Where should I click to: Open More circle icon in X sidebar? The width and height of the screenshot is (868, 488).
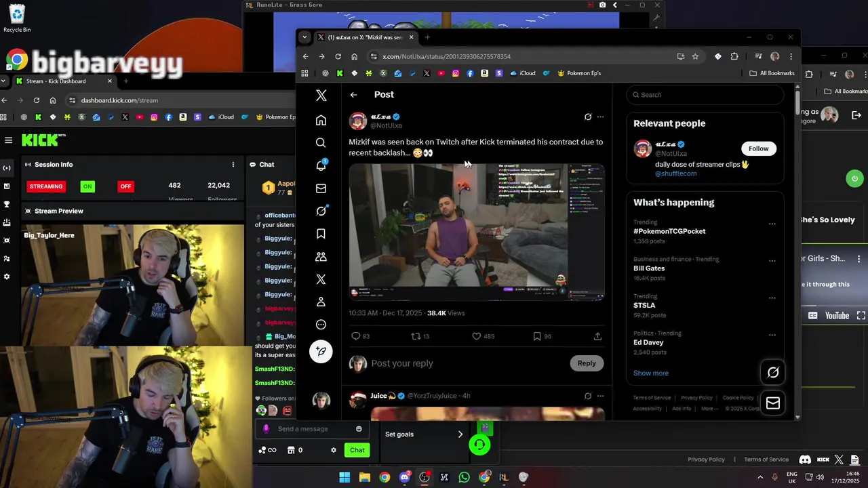(x=321, y=325)
